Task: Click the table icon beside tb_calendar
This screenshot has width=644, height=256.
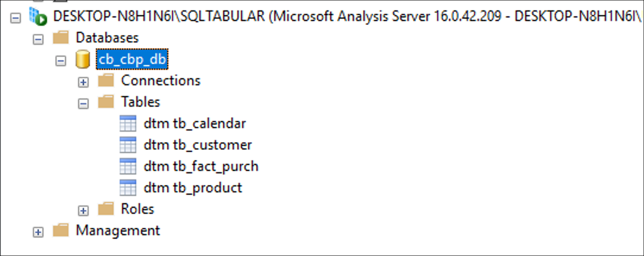Action: [128, 124]
